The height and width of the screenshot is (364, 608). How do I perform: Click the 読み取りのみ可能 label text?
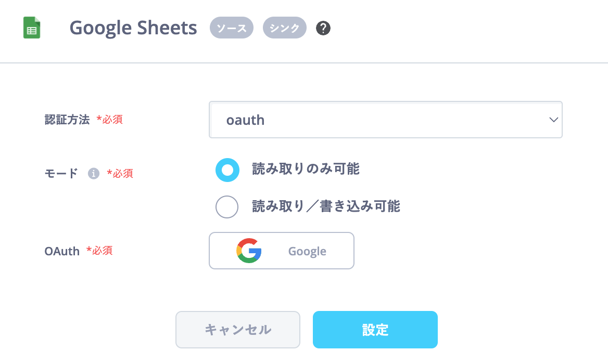(306, 169)
